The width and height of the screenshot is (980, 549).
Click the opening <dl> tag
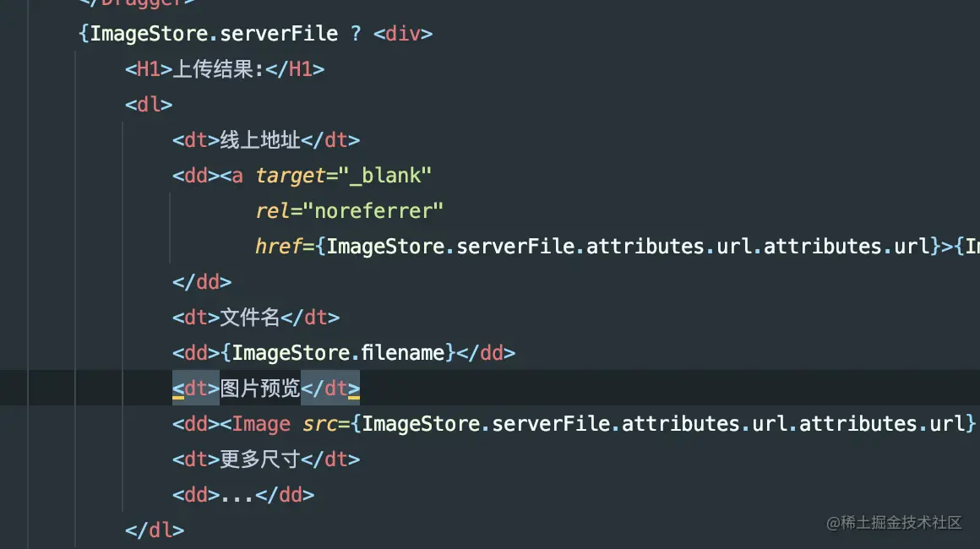149,104
